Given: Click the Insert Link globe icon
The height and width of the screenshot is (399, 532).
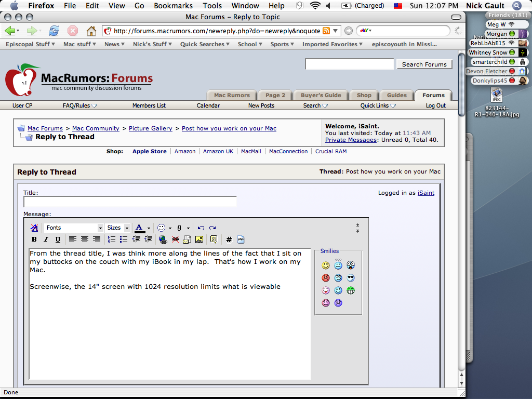Looking at the screenshot, I should 163,240.
